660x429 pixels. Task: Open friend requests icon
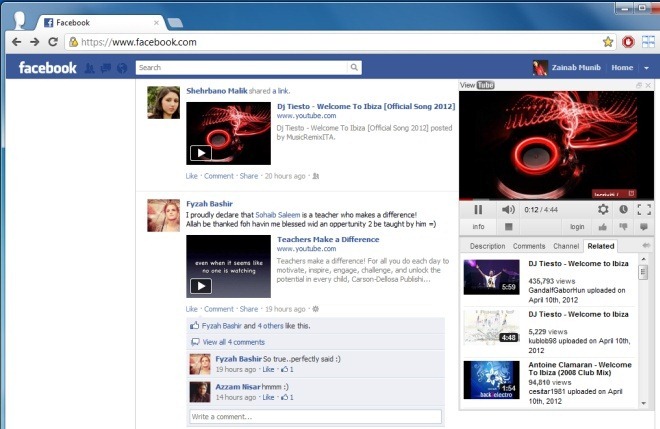(x=89, y=68)
